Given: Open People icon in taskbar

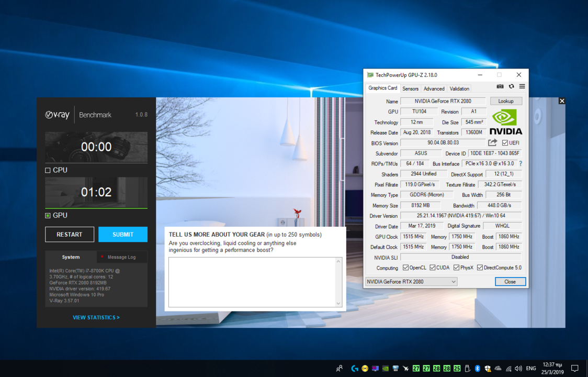Looking at the screenshot, I should click(340, 369).
